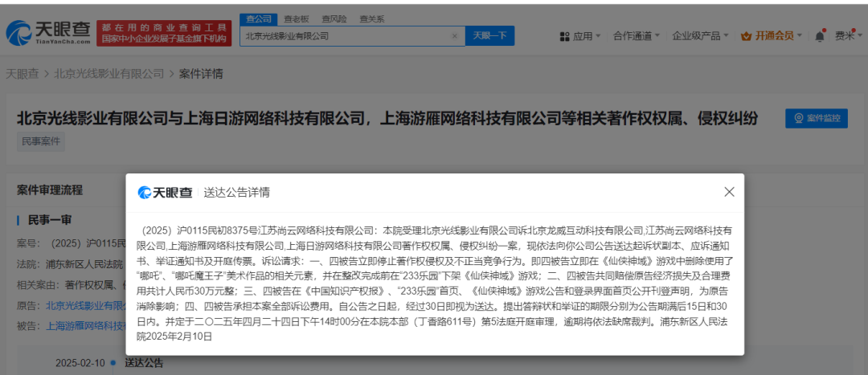Image resolution: width=868 pixels, height=375 pixels.
Task: Expand the 合作通道 dropdown
Action: [x=637, y=36]
